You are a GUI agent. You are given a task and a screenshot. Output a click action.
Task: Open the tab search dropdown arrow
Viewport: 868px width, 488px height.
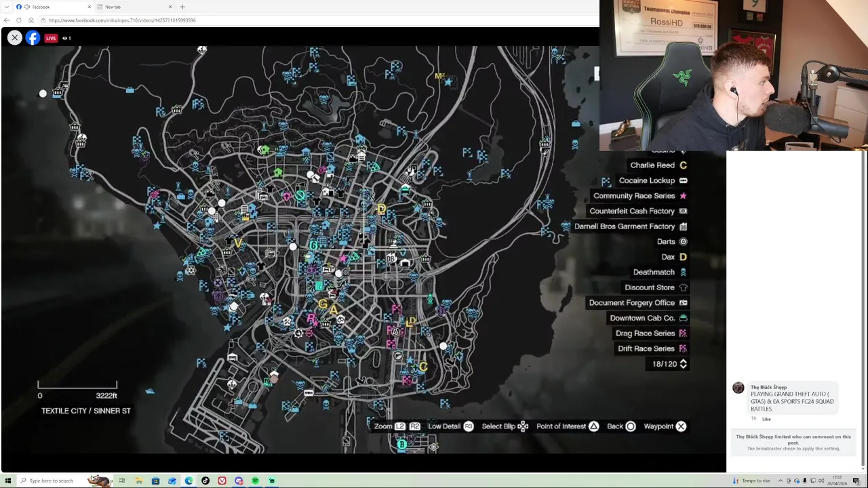(x=5, y=7)
